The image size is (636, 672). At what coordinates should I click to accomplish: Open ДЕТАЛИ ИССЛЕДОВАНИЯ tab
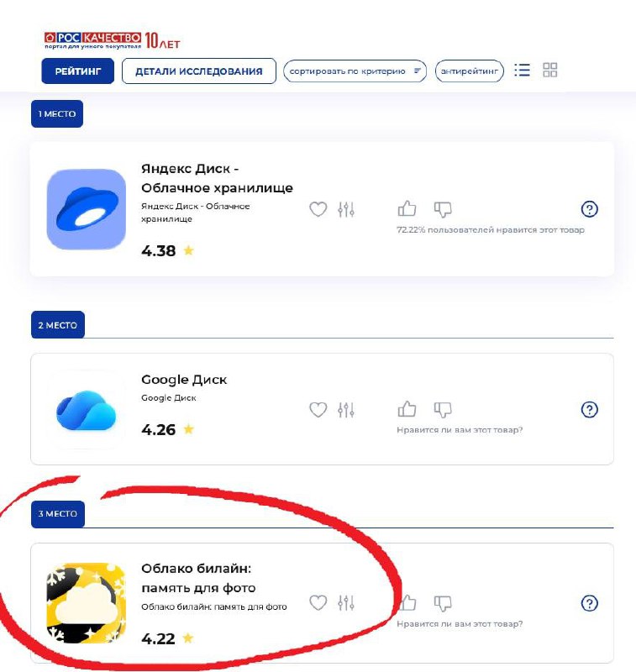coord(199,71)
